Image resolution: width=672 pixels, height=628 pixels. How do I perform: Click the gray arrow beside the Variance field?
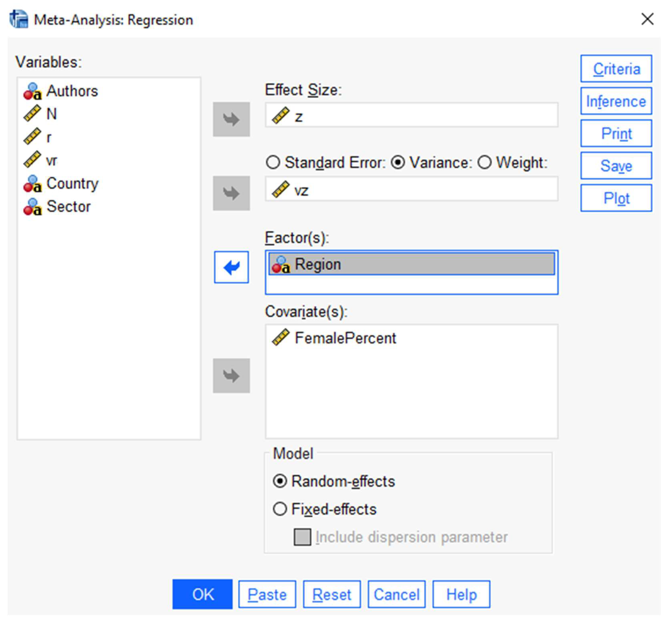click(231, 193)
